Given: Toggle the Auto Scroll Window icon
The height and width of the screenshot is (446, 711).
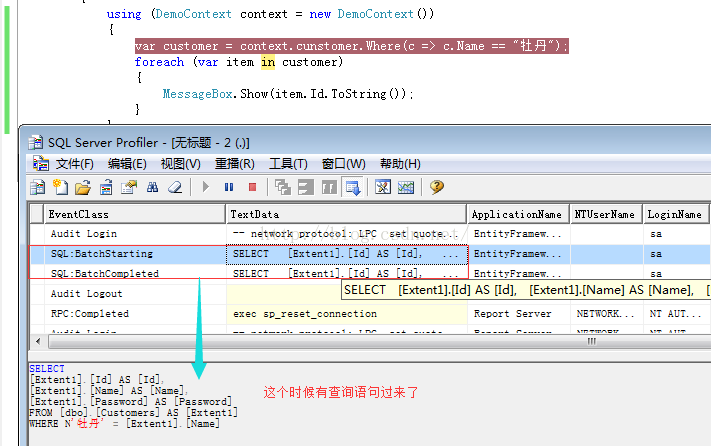Looking at the screenshot, I should [353, 187].
